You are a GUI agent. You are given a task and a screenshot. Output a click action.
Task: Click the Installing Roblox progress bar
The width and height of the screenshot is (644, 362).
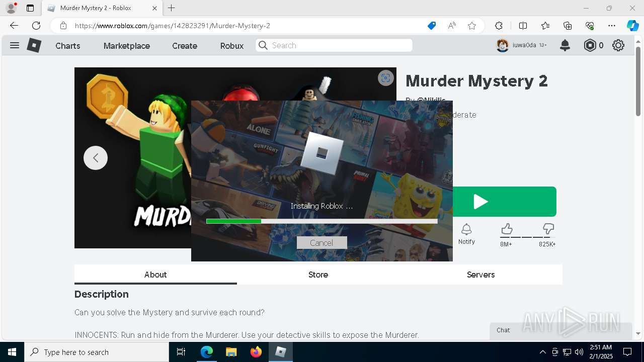point(322,221)
